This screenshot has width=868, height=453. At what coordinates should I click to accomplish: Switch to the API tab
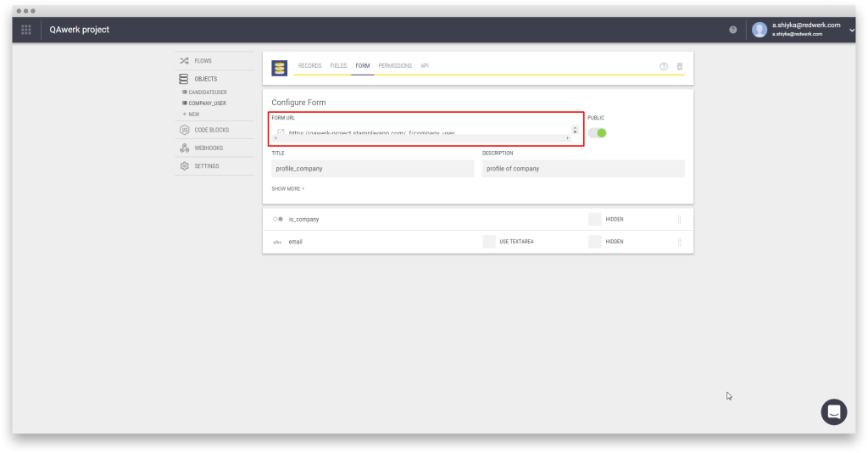pyautogui.click(x=425, y=66)
